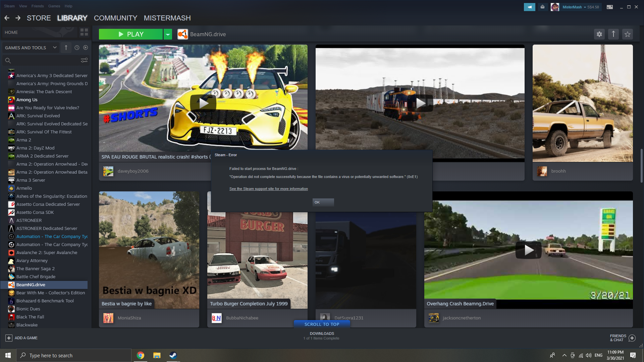Open the View menu

pos(23,6)
